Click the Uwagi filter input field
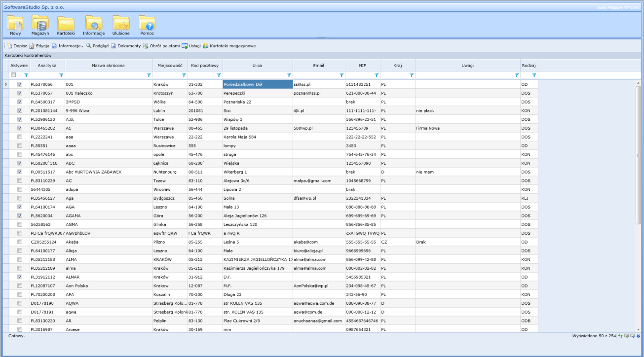Screen dimensions: 644x357 pyautogui.click(x=464, y=75)
